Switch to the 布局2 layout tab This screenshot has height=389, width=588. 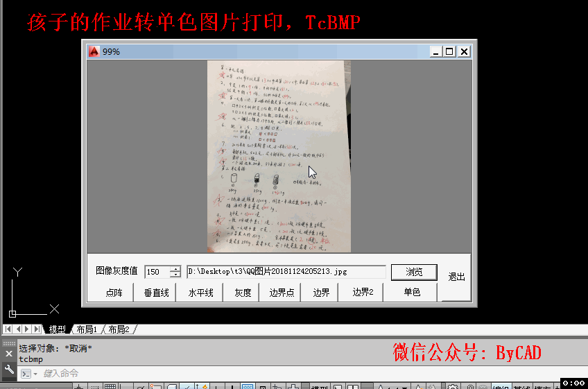click(x=119, y=329)
